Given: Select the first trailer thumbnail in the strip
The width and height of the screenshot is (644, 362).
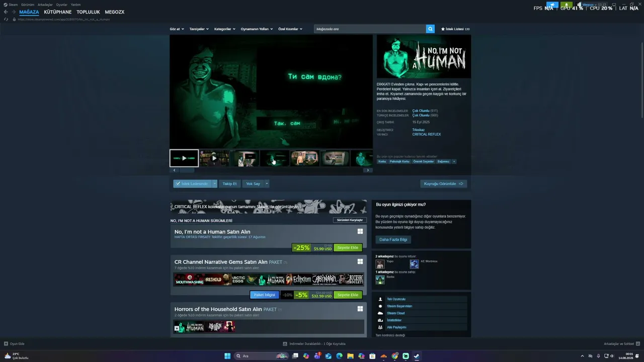Looking at the screenshot, I should (x=184, y=158).
